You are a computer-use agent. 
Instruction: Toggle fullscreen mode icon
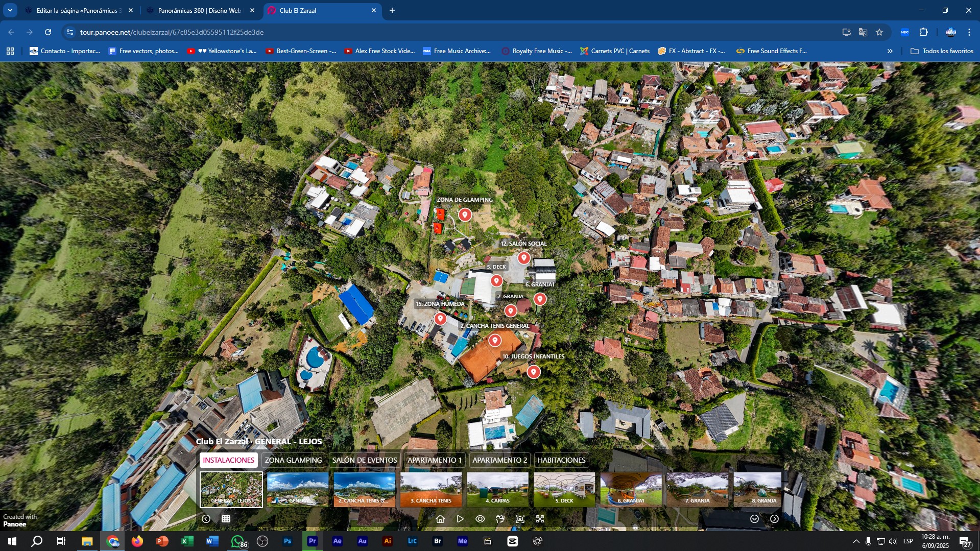(x=540, y=519)
